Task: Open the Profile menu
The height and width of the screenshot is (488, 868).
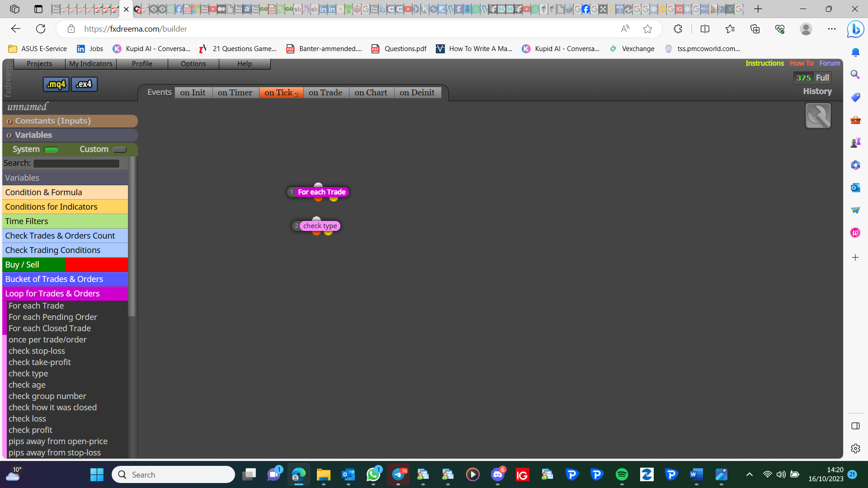Action: coord(142,64)
